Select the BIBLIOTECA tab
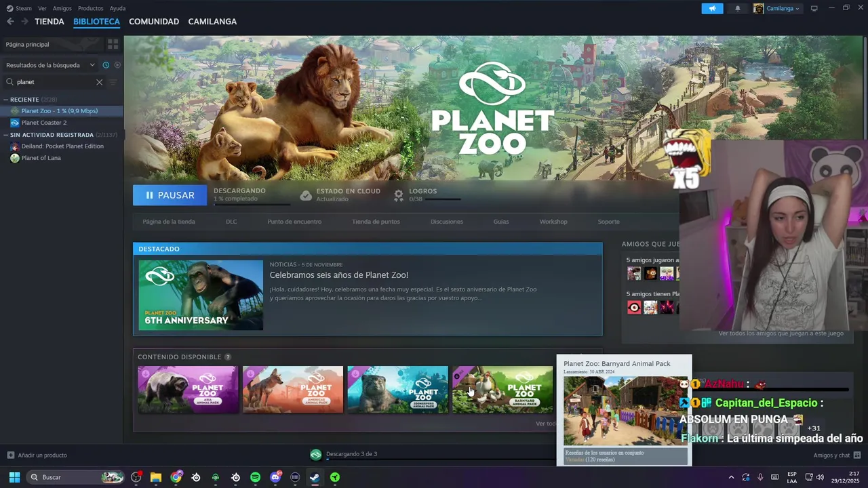The image size is (868, 488). pyautogui.click(x=96, y=22)
